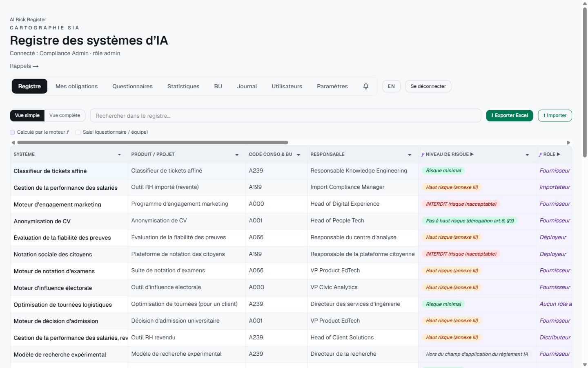The height and width of the screenshot is (368, 588).
Task: Click the vertical page scrollbar thumb
Action: (585, 82)
